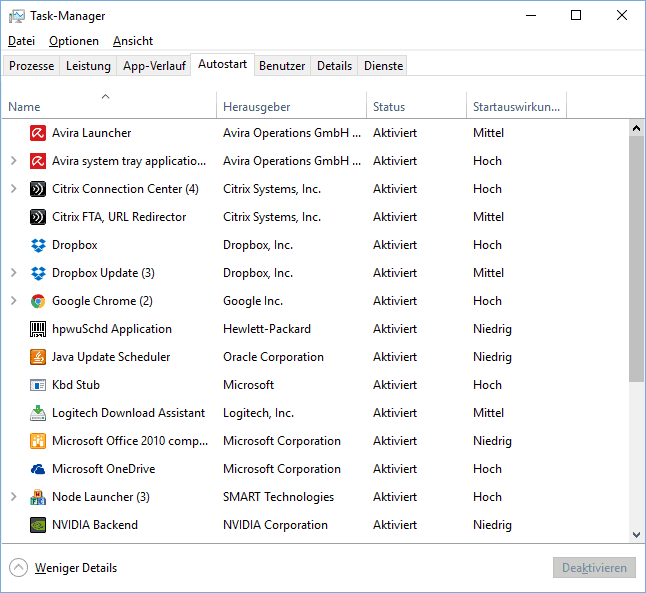Viewport: 646px width, 593px height.
Task: Select the NVIDIA Backend entry name
Action: click(x=95, y=525)
